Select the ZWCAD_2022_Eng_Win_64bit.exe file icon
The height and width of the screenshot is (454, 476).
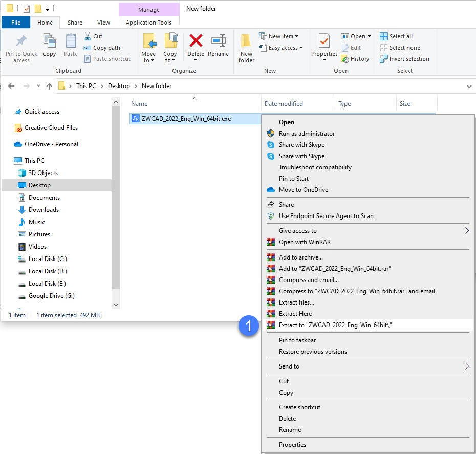coord(135,119)
